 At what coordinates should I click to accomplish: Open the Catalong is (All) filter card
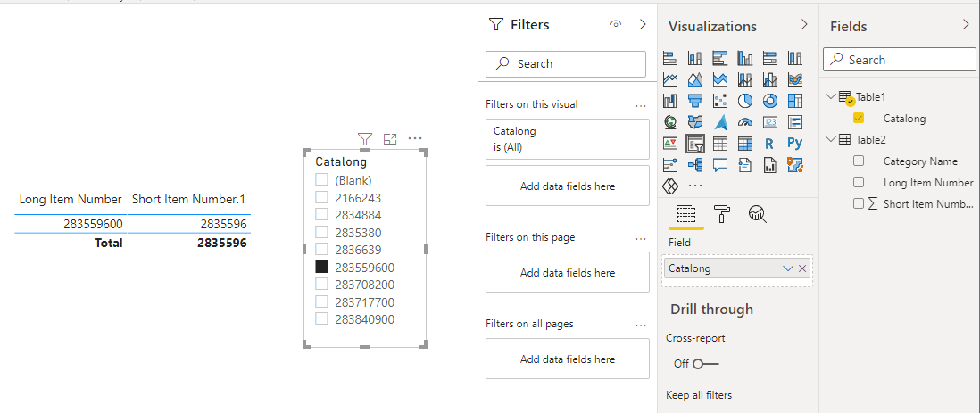coord(568,139)
